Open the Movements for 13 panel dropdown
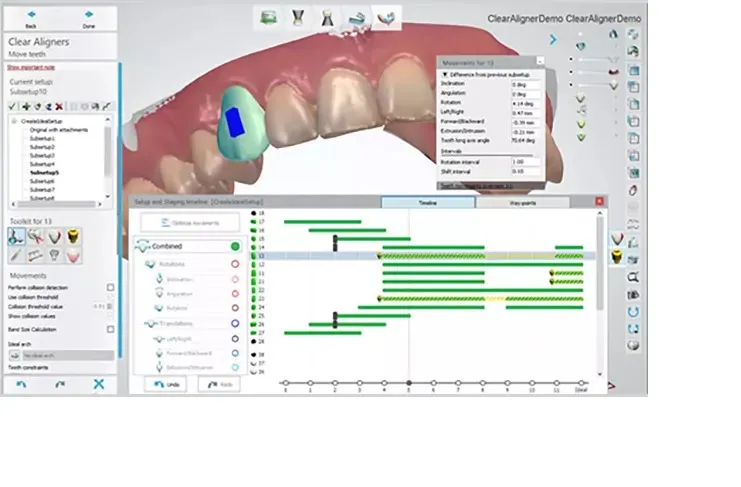This screenshot has width=741, height=487. 540,61
